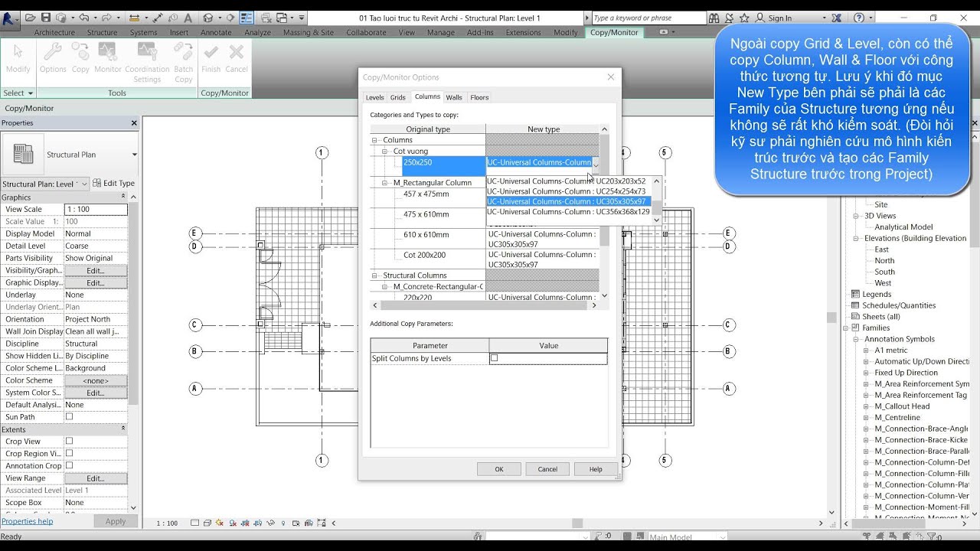Click the Open file icon

pyautogui.click(x=31, y=18)
